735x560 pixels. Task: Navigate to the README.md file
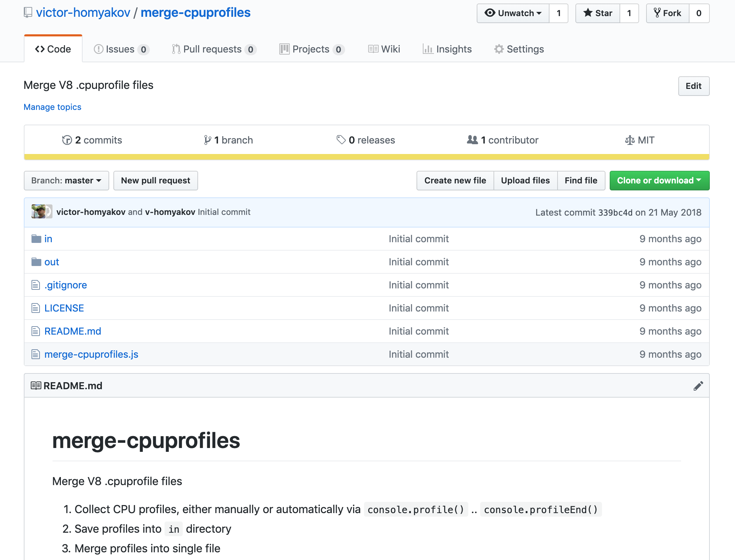tap(72, 331)
